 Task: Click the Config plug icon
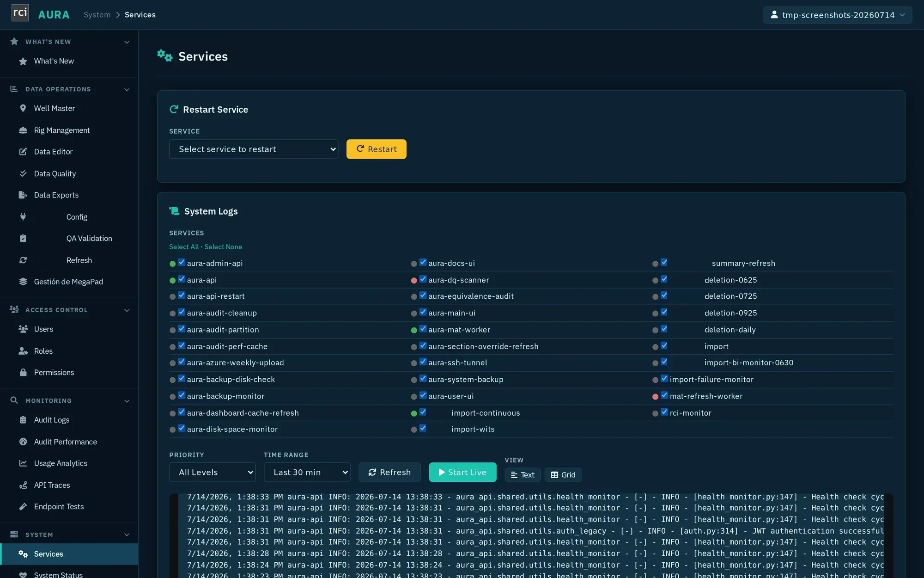(23, 217)
